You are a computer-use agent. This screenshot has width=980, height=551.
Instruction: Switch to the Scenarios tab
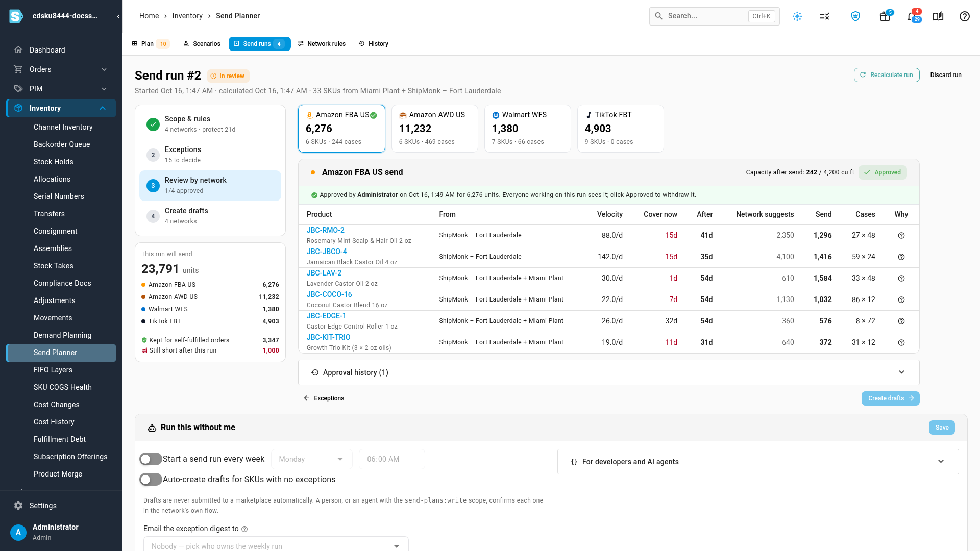click(x=202, y=44)
